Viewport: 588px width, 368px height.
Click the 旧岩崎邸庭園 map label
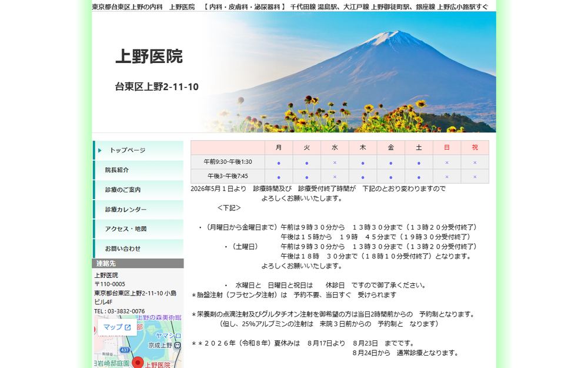pos(112,363)
